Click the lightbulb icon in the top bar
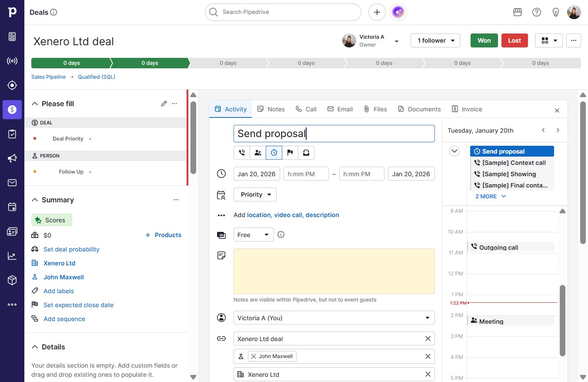This screenshot has width=588, height=382. point(556,12)
